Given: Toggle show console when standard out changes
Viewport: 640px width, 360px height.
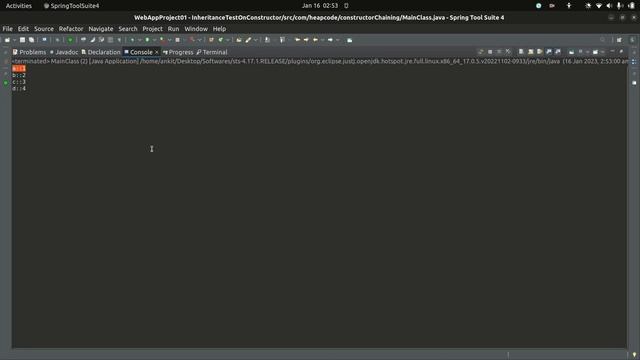Looking at the screenshot, I should 549,52.
